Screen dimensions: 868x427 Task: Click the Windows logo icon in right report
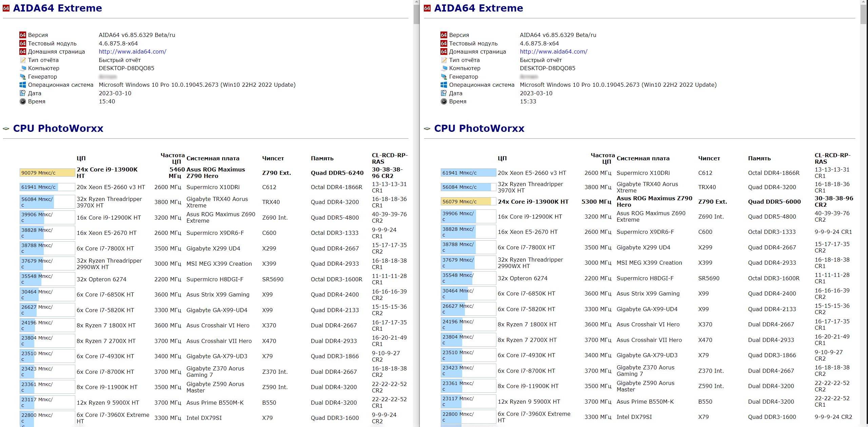point(444,85)
